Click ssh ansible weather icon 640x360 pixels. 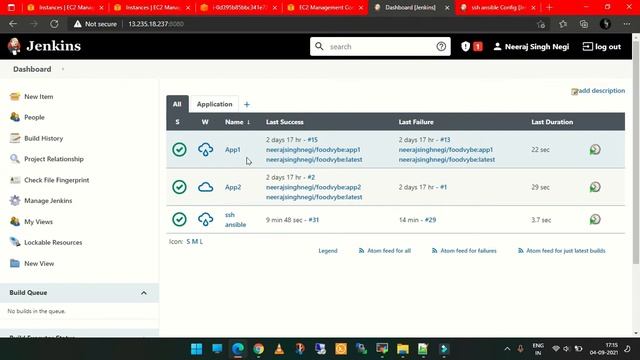tap(205, 219)
